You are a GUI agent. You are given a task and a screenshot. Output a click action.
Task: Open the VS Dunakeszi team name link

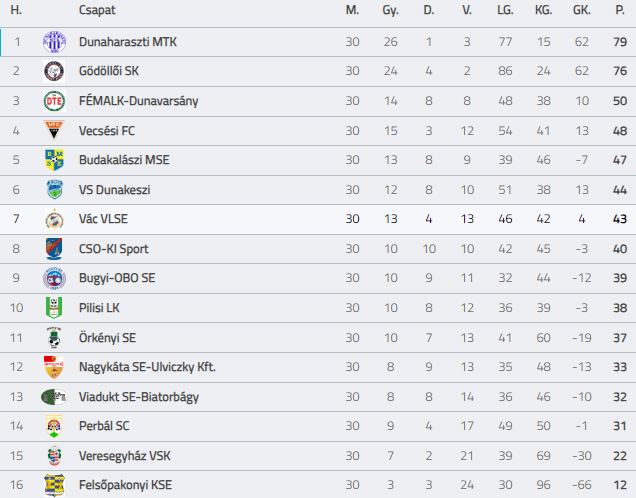point(114,190)
